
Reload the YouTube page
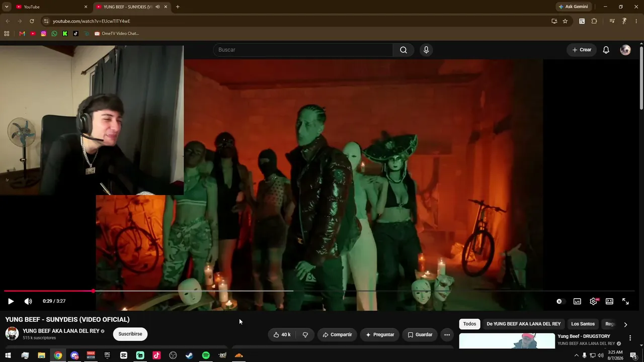tap(32, 21)
